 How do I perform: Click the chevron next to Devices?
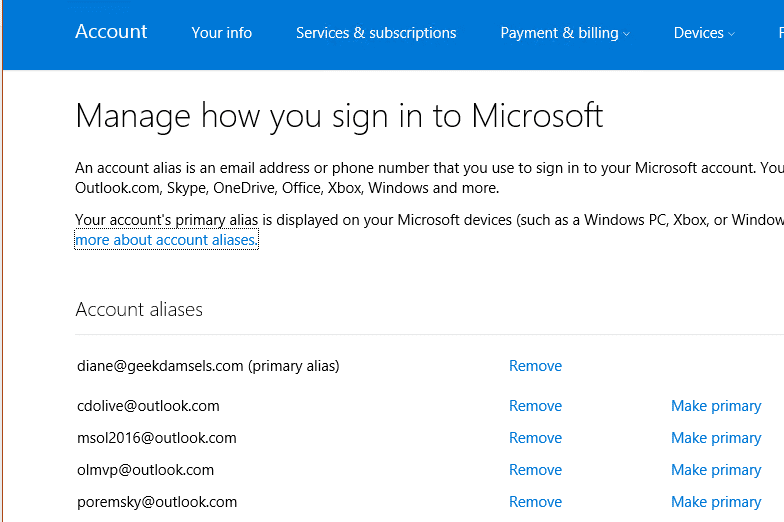731,34
